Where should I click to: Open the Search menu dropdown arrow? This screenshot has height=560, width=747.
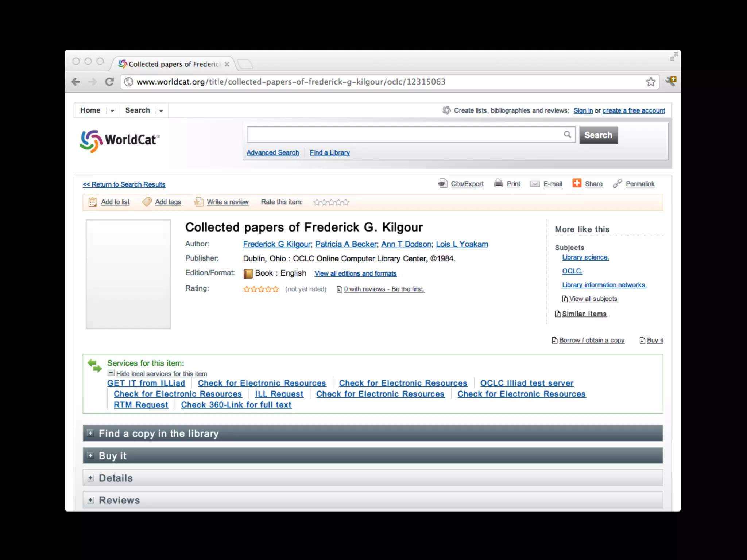click(x=161, y=111)
